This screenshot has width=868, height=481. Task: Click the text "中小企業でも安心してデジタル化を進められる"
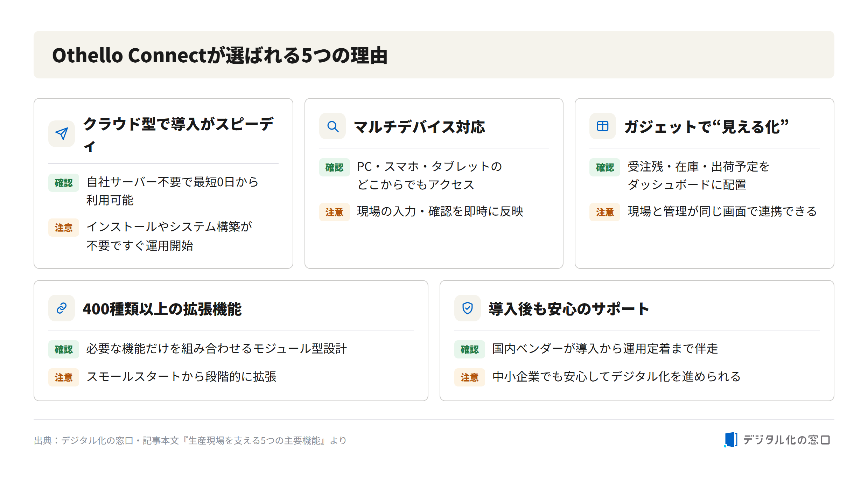coord(616,377)
